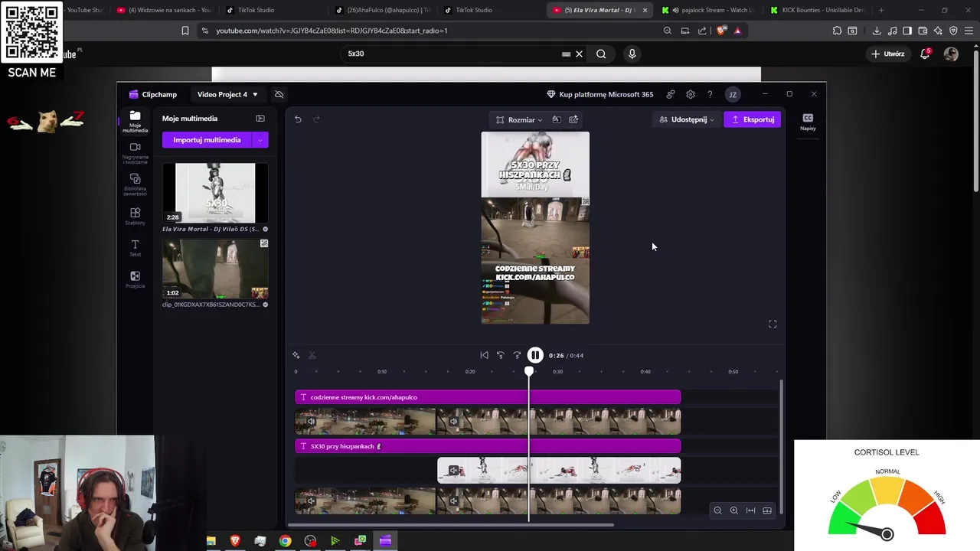Image resolution: width=980 pixels, height=551 pixels.
Task: Switch to KICK Bounties browser tab
Action: [817, 10]
